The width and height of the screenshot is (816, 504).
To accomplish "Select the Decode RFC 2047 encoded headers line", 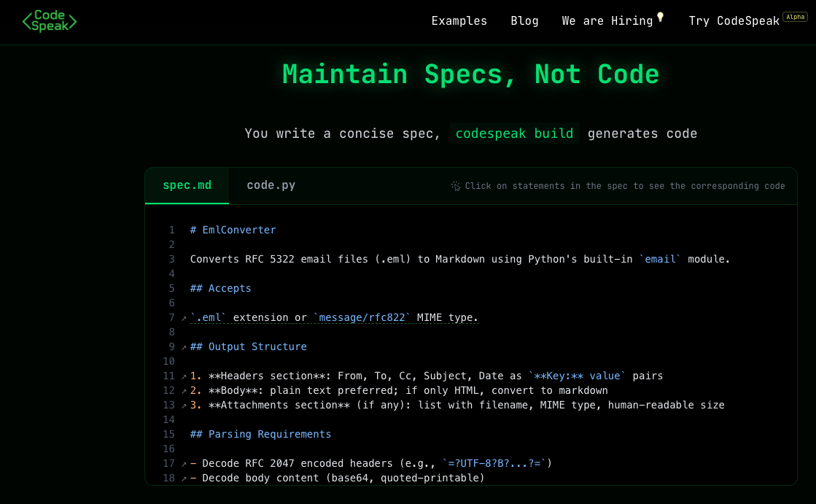I will 370,463.
